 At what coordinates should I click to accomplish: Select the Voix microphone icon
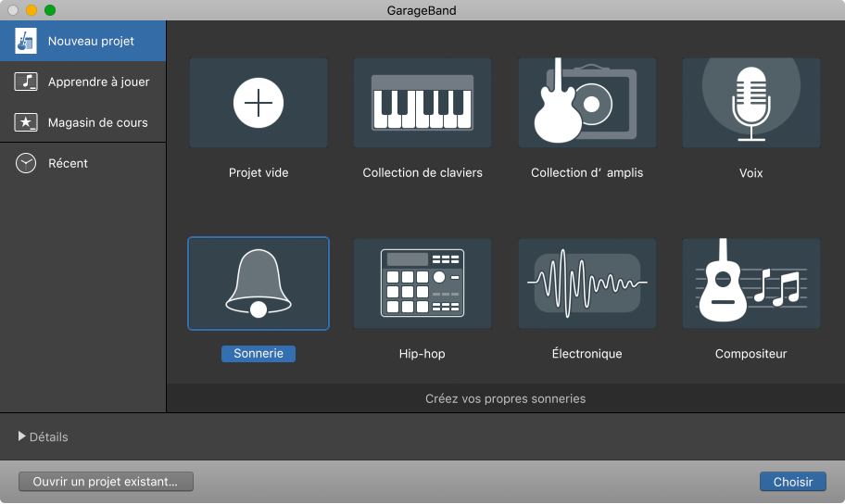pyautogui.click(x=751, y=103)
